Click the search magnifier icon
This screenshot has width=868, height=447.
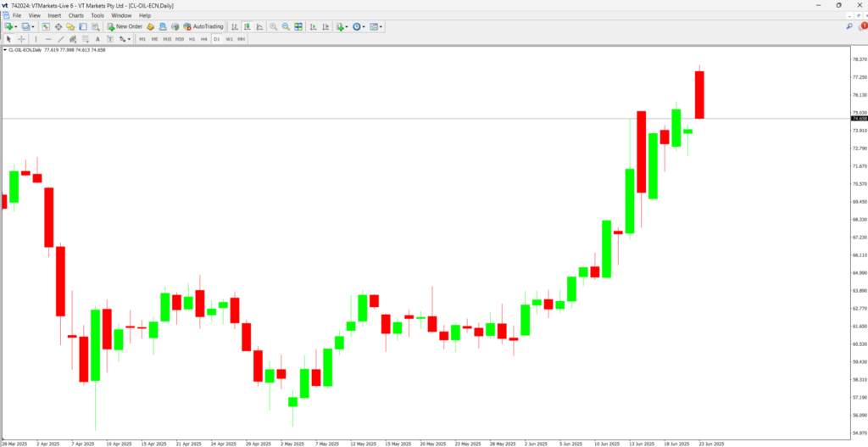[x=849, y=26]
